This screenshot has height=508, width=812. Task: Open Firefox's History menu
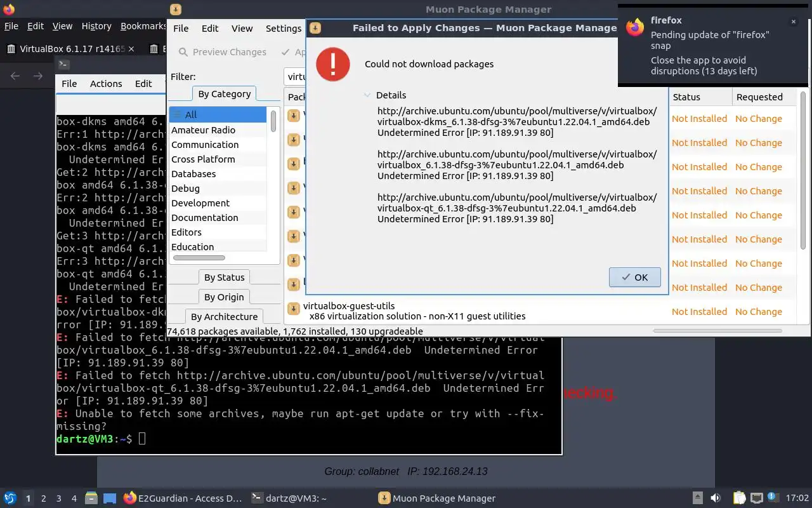[96, 26]
